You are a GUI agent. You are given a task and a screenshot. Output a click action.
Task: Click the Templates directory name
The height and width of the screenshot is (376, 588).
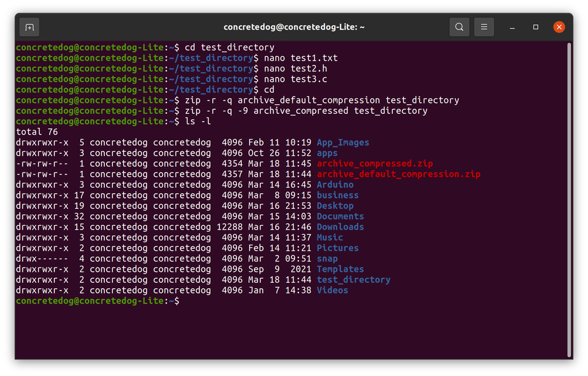tap(339, 269)
